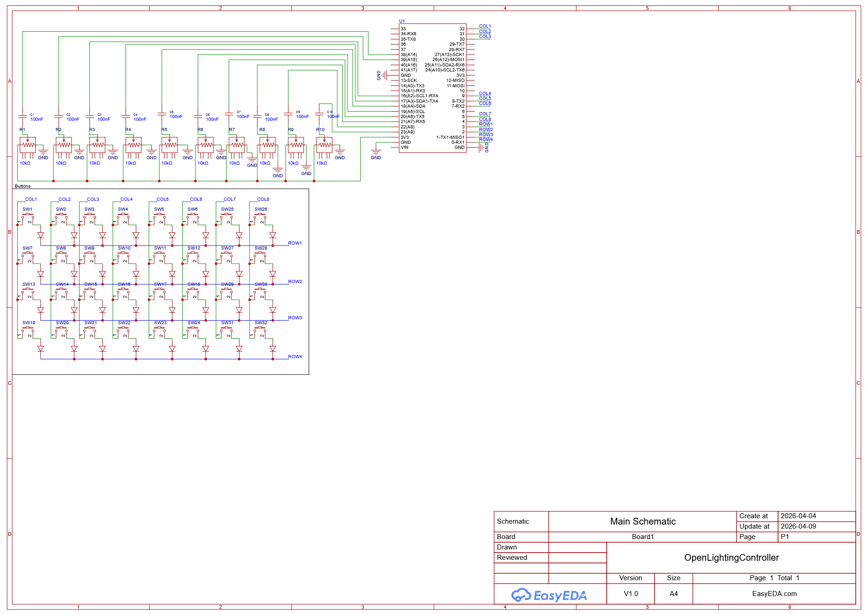Click the 100nF value beside C4

pyautogui.click(x=140, y=119)
